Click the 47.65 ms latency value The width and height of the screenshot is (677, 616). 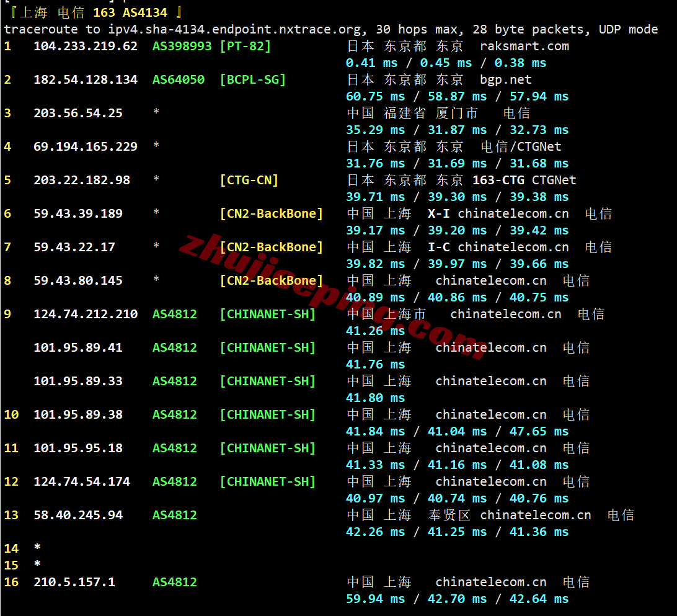539,432
